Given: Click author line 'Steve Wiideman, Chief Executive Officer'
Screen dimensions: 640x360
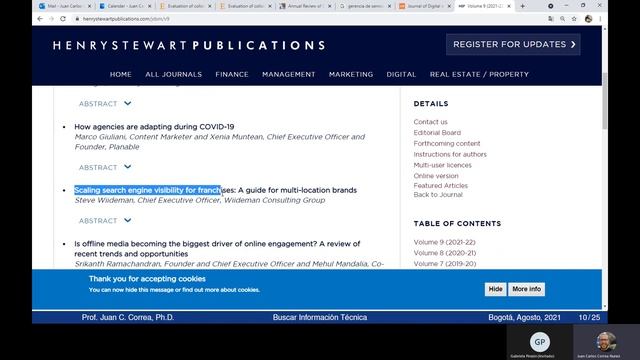Looking at the screenshot, I should [x=200, y=200].
